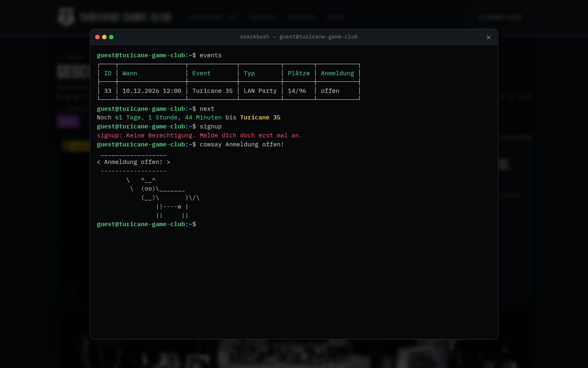Click the 'LAN Party' type cell
Screen dimensions: 588x368
[x=260, y=91]
